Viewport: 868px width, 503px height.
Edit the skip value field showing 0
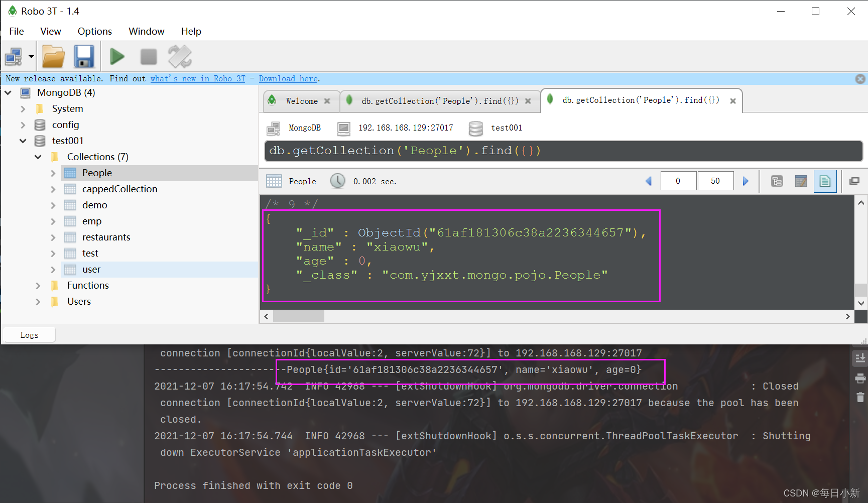click(x=678, y=181)
